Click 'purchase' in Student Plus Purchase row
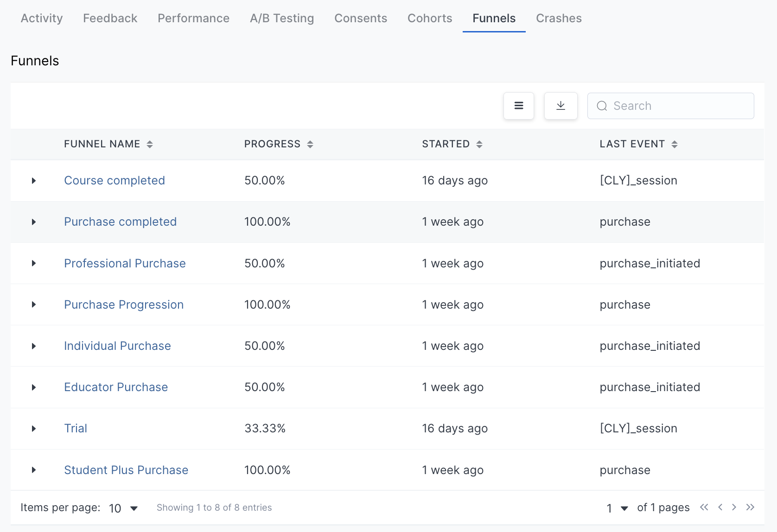777x532 pixels. 625,470
